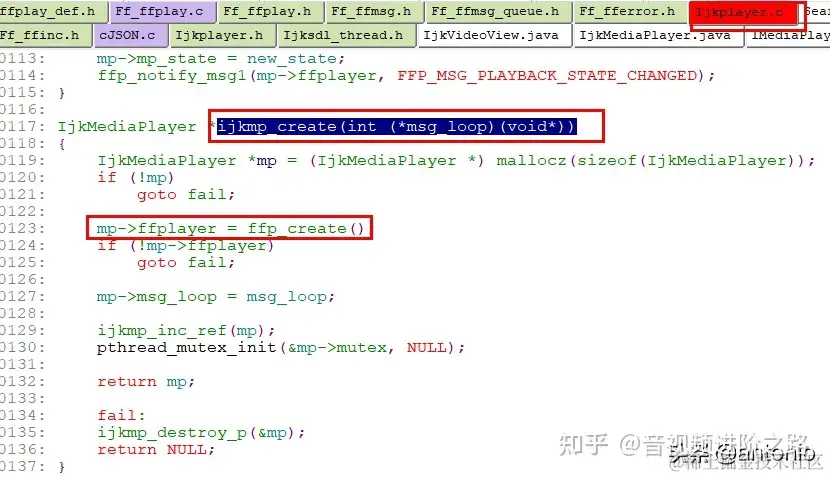Open the cJSON.c tab

[130, 36]
